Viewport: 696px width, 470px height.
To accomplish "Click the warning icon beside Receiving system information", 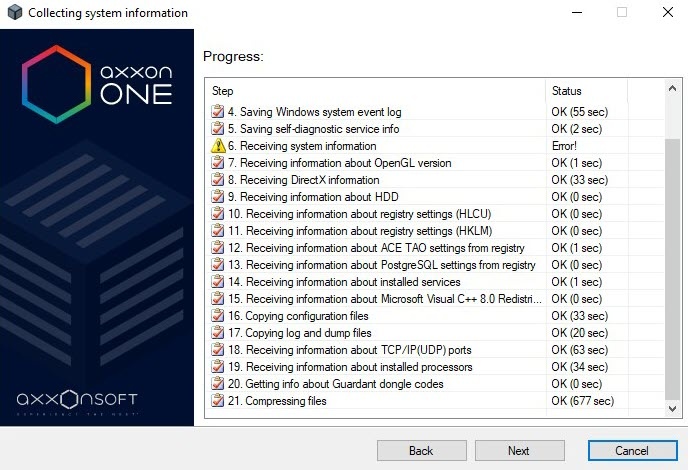I will [218, 146].
